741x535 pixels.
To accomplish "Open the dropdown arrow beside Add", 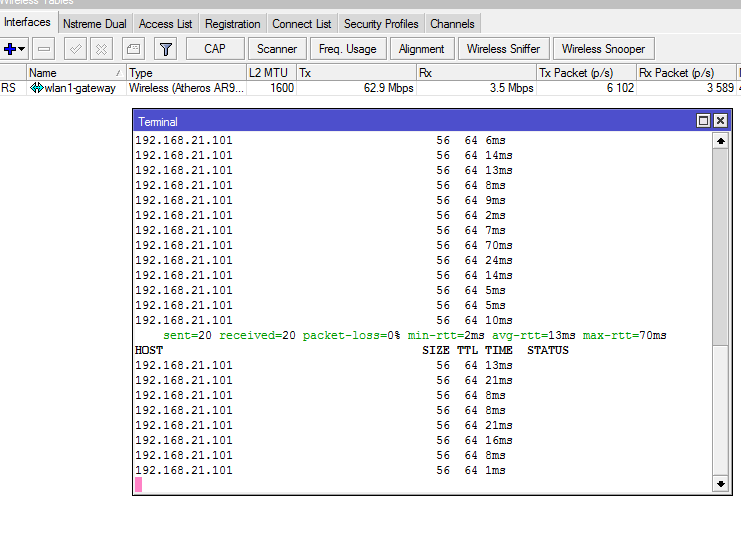I will point(22,49).
